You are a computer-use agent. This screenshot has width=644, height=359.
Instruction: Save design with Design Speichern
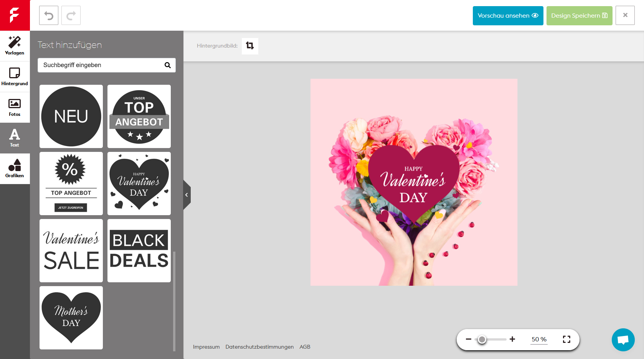(x=579, y=16)
